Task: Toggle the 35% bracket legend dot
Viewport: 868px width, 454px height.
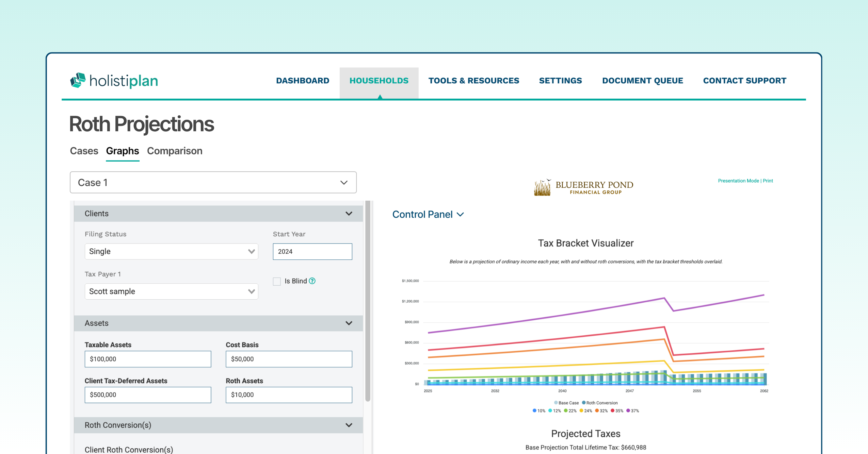Action: click(613, 410)
